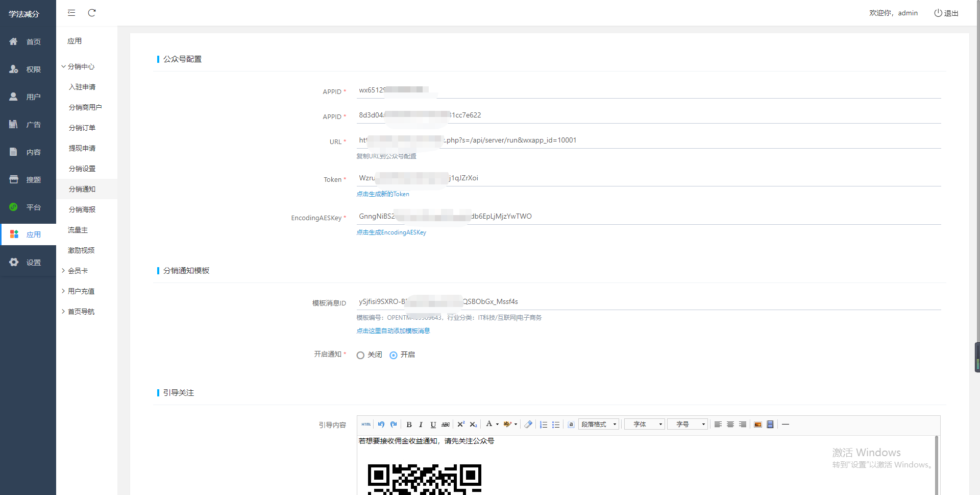980x495 pixels.
Task: Open highlight color dropdown arrow
Action: [516, 425]
